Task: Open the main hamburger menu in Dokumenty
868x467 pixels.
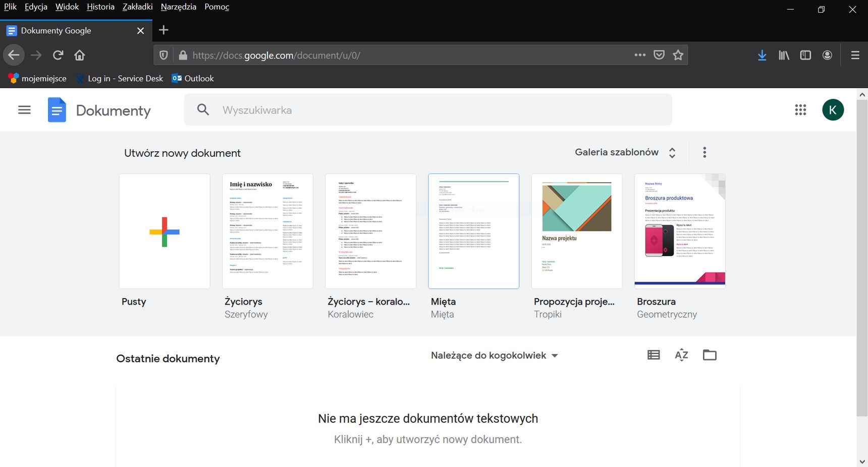Action: click(24, 110)
